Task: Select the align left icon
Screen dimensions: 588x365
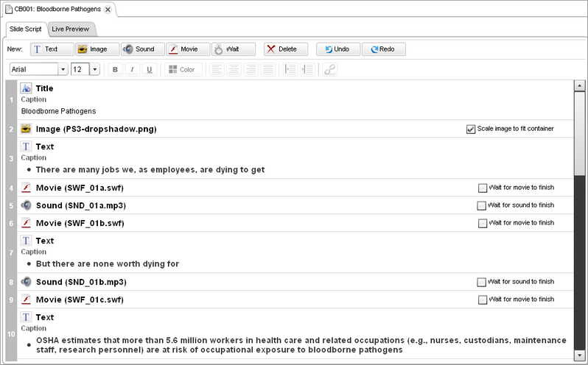Action: pyautogui.click(x=217, y=69)
